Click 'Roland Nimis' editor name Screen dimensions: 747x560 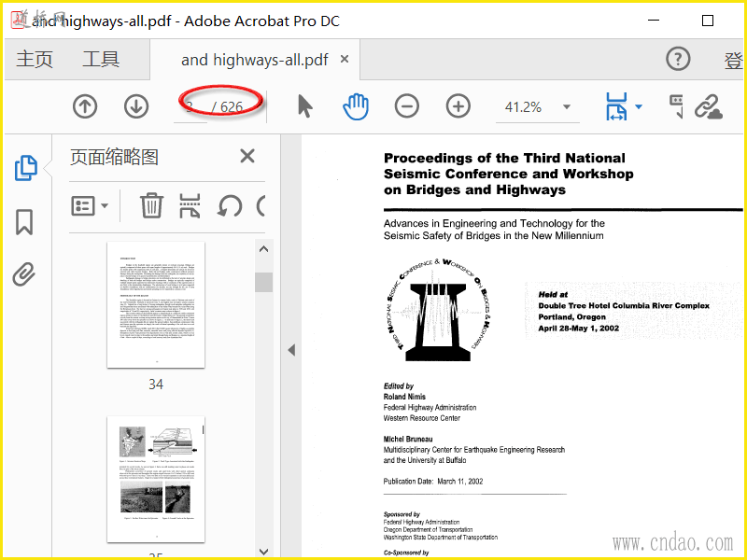click(404, 397)
